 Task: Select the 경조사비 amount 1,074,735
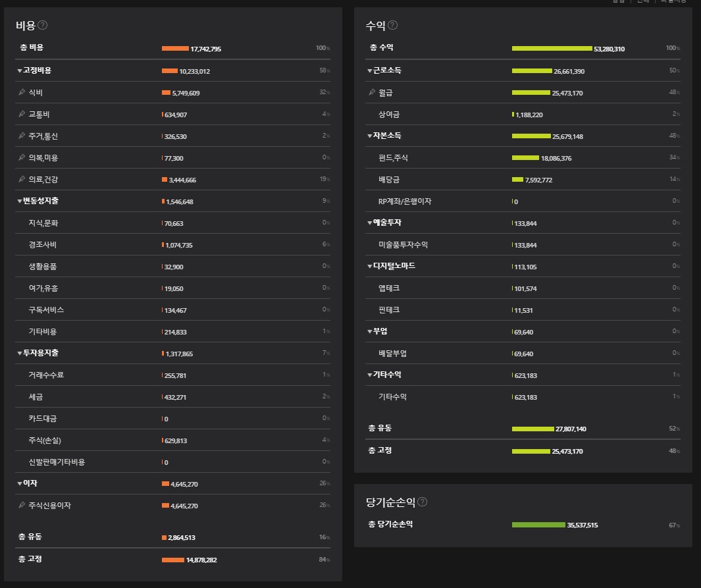(179, 245)
